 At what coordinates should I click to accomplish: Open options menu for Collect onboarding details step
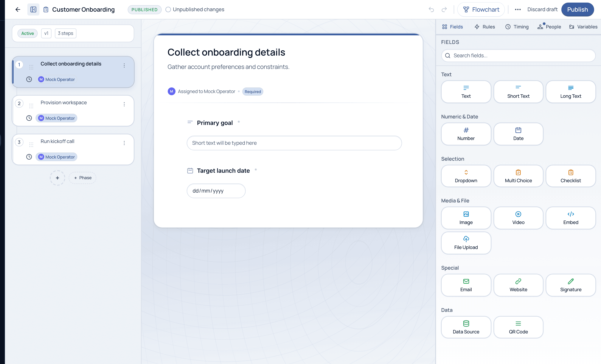coord(124,65)
